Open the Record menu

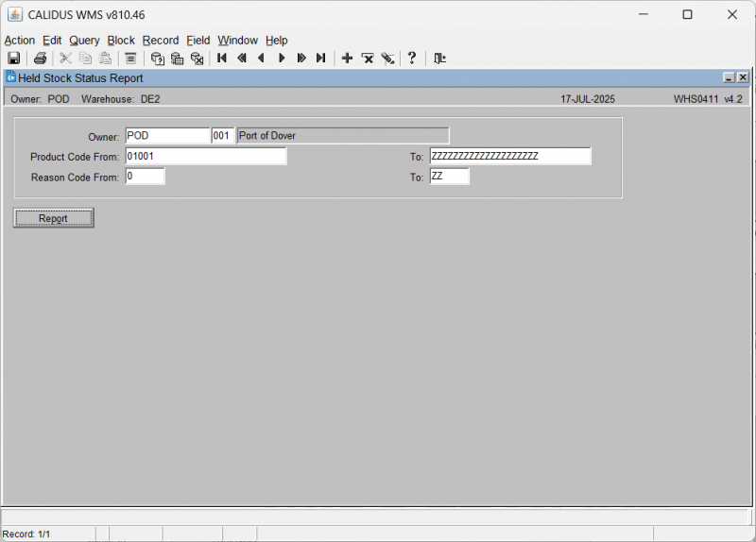click(x=161, y=41)
